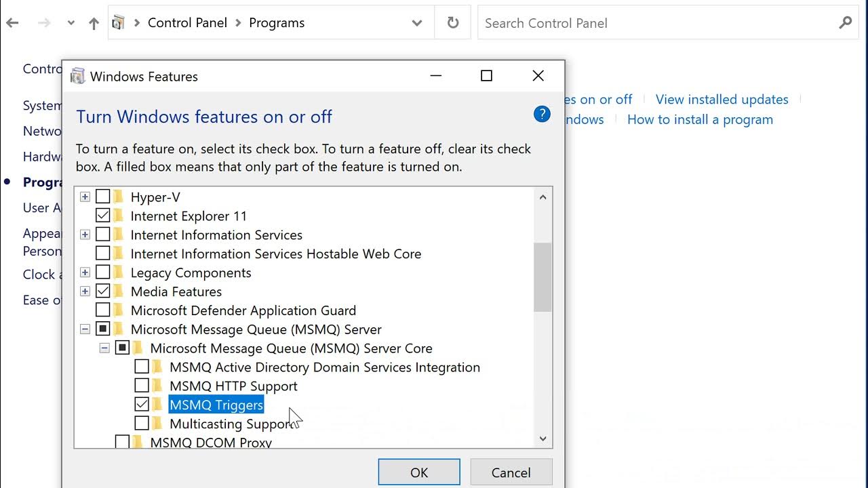Screen dimensions: 868x488
Task: Click the Hyper-V folder icon
Action: pos(119,197)
